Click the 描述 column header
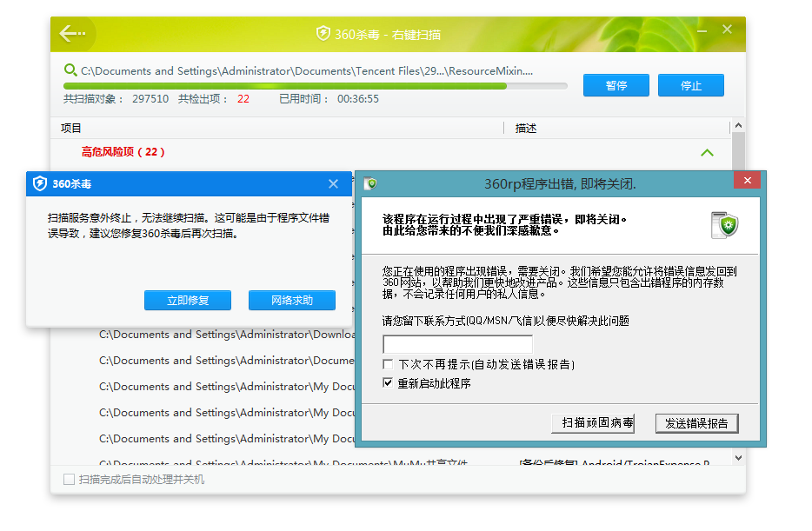Image resolution: width=812 pixels, height=531 pixels. tap(526, 128)
